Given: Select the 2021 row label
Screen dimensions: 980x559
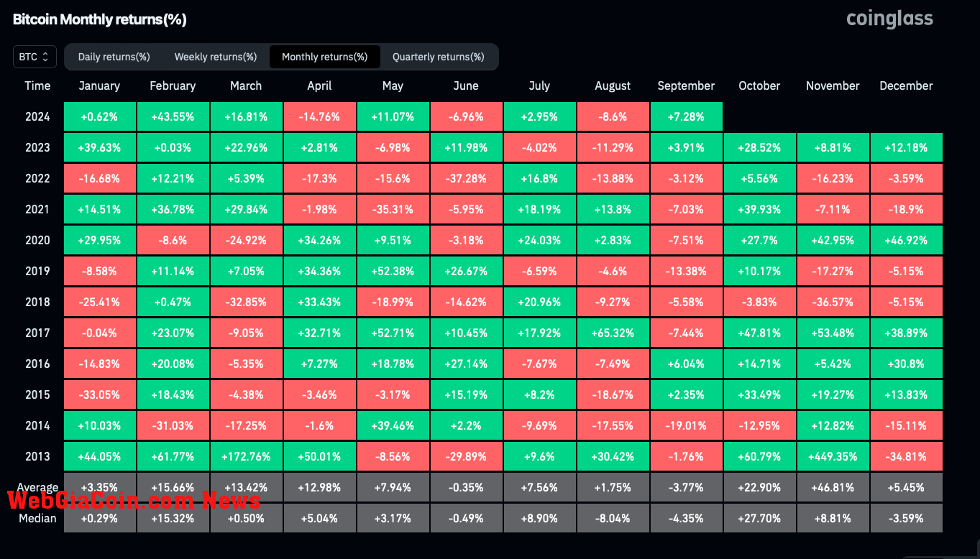Looking at the screenshot, I should [x=37, y=209].
